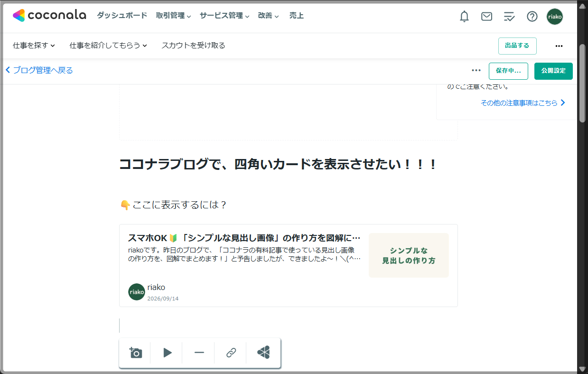The image size is (588, 374).
Task: Insert a video with the play icon
Action: [x=167, y=353]
